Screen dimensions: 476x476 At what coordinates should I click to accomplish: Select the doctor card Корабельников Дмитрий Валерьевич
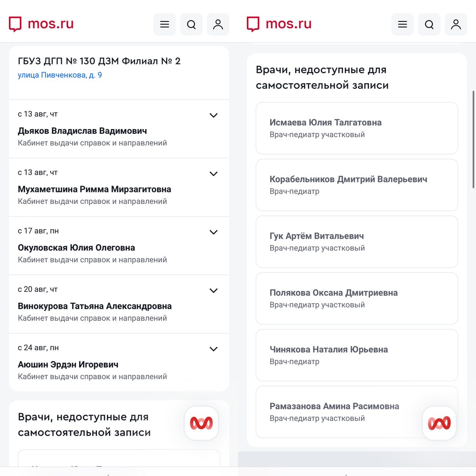[x=357, y=185]
